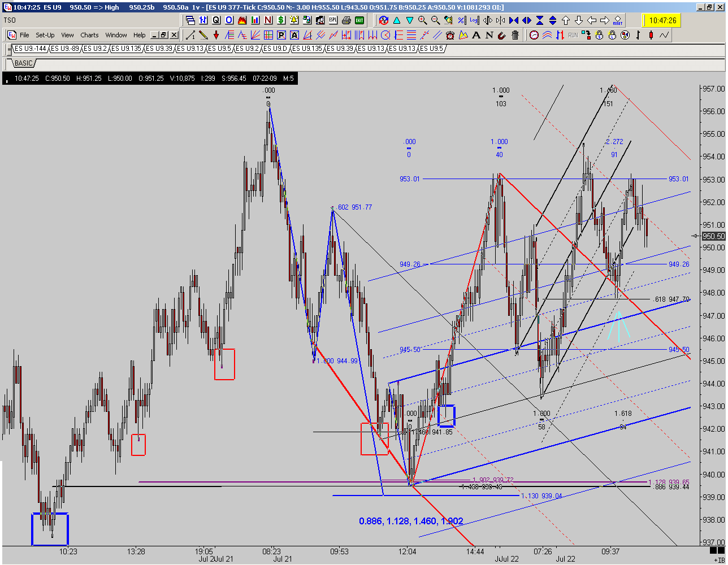728x565 pixels.
Task: Open the File menu
Action: pyautogui.click(x=24, y=35)
